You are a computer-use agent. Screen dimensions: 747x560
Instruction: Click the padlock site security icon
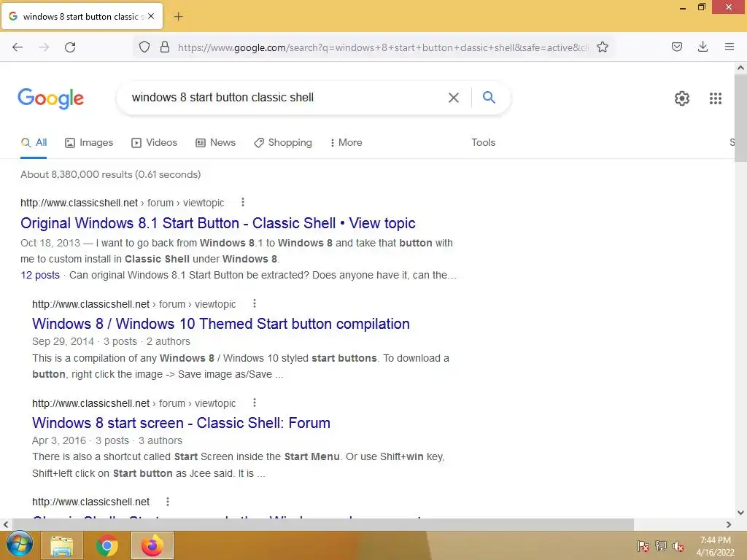click(165, 47)
